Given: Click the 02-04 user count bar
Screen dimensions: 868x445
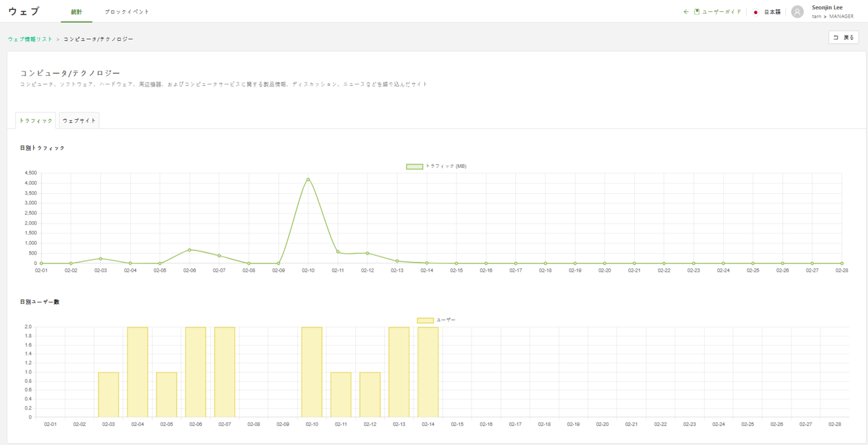Looking at the screenshot, I should tap(137, 372).
